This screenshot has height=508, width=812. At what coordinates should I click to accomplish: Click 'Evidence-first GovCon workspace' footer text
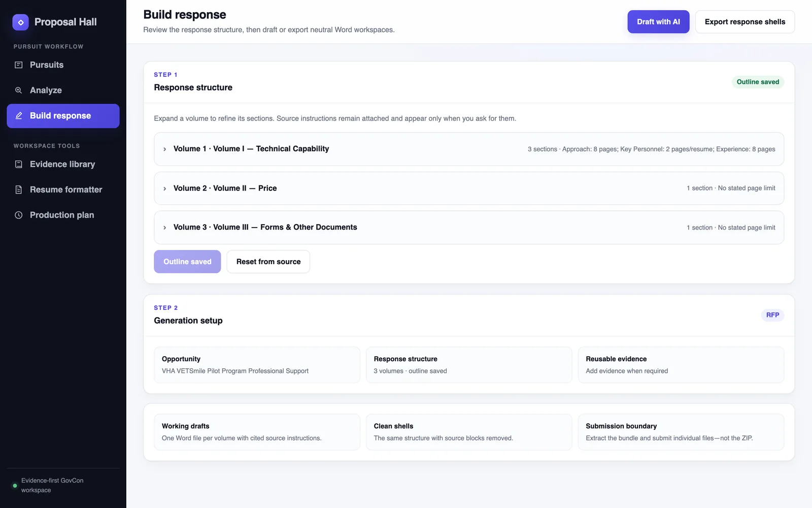52,485
